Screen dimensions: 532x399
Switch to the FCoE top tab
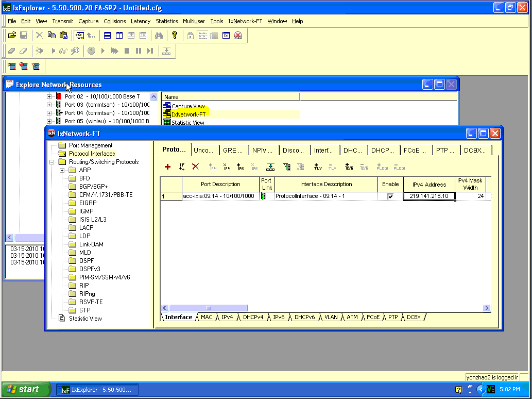click(415, 150)
